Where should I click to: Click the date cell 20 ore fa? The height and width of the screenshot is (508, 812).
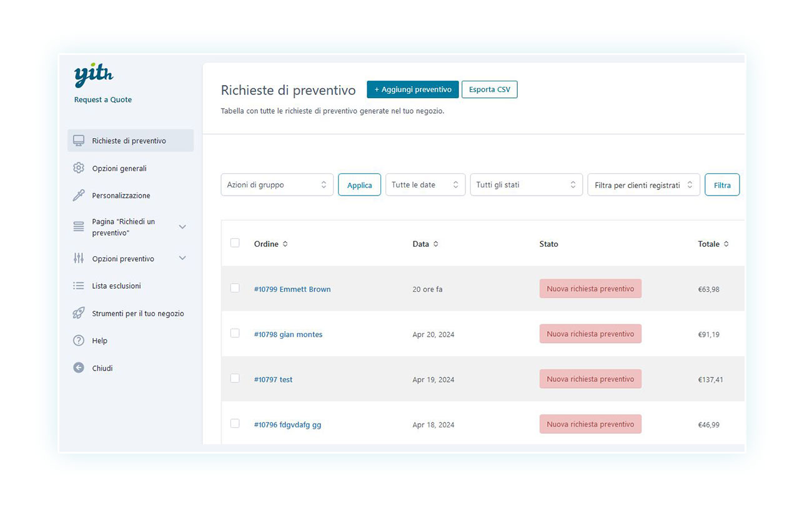click(x=427, y=289)
